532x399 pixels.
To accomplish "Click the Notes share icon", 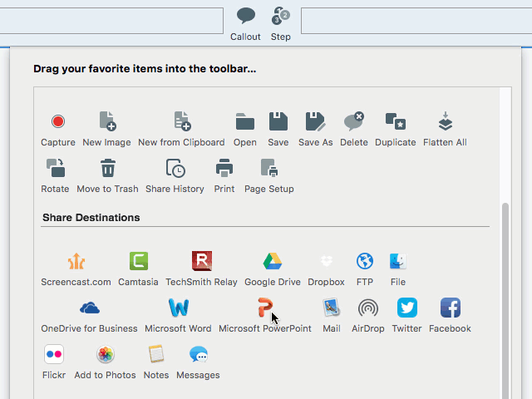I will pos(156,354).
